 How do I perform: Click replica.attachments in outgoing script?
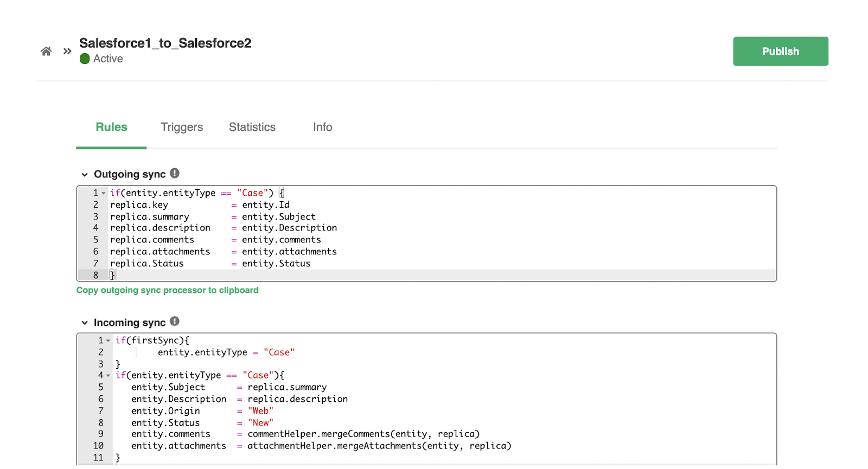[x=160, y=252]
